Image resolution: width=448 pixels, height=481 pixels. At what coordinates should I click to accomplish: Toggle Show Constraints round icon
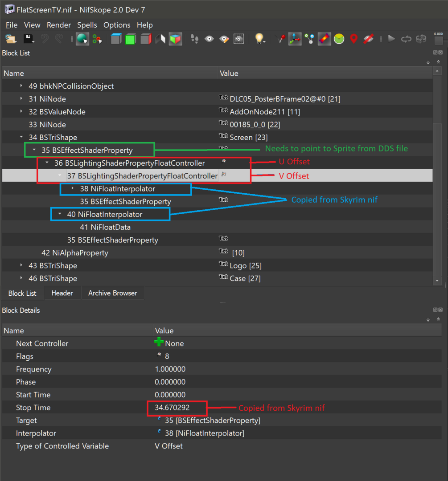coord(339,39)
